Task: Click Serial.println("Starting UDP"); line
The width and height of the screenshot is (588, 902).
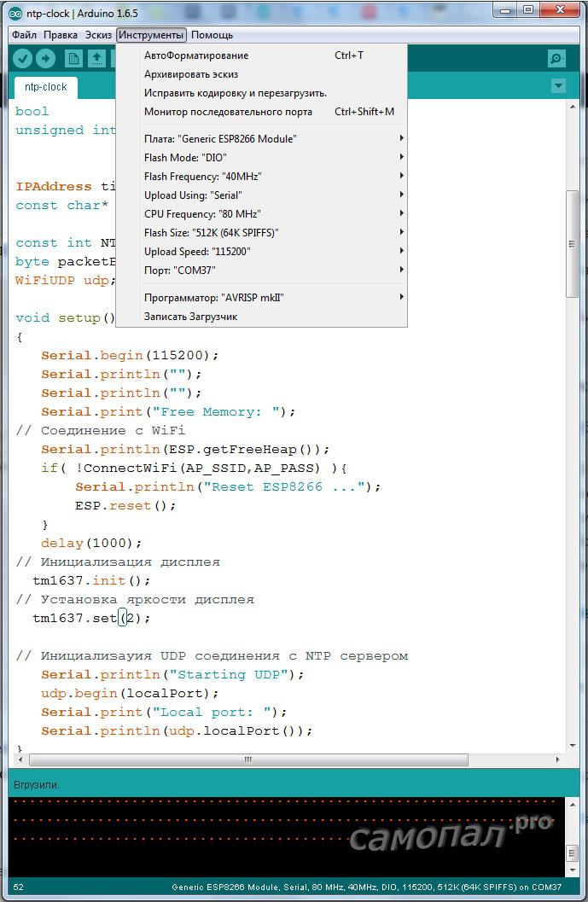Action: point(172,674)
